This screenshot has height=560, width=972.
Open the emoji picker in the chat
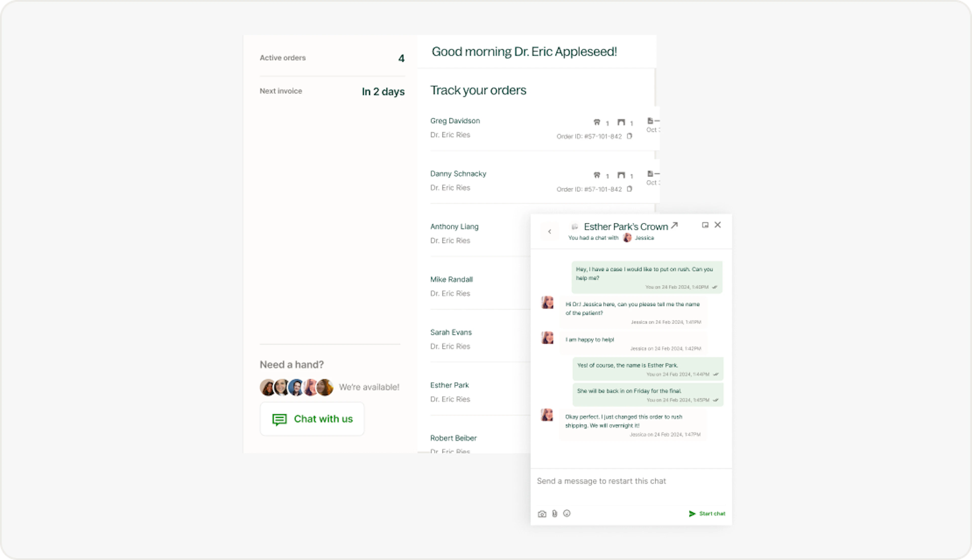point(567,513)
